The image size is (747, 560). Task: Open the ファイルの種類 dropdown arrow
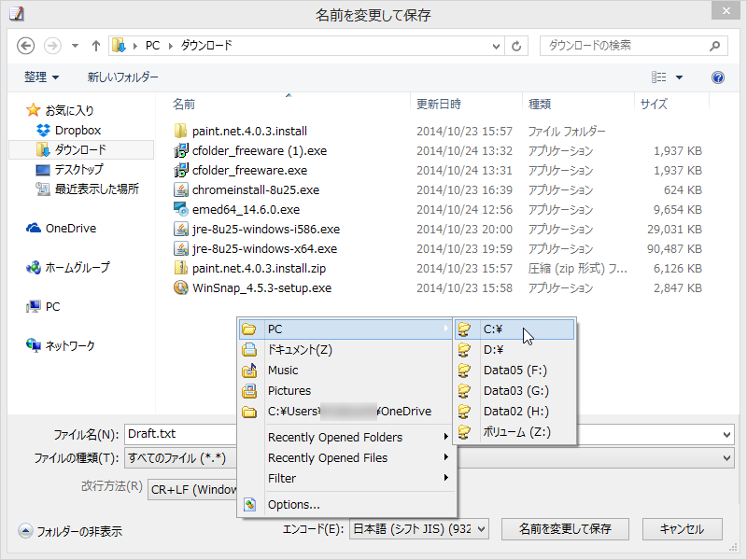(x=726, y=458)
